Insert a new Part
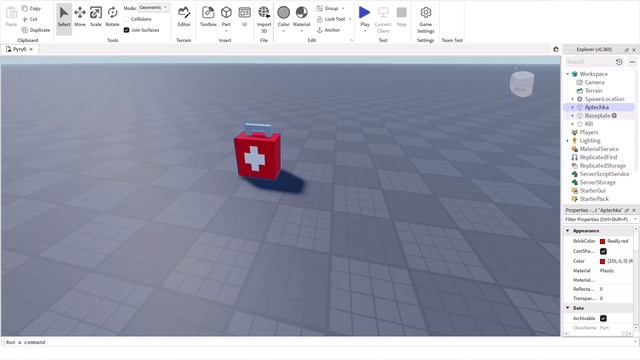The height and width of the screenshot is (360, 640). tap(226, 16)
